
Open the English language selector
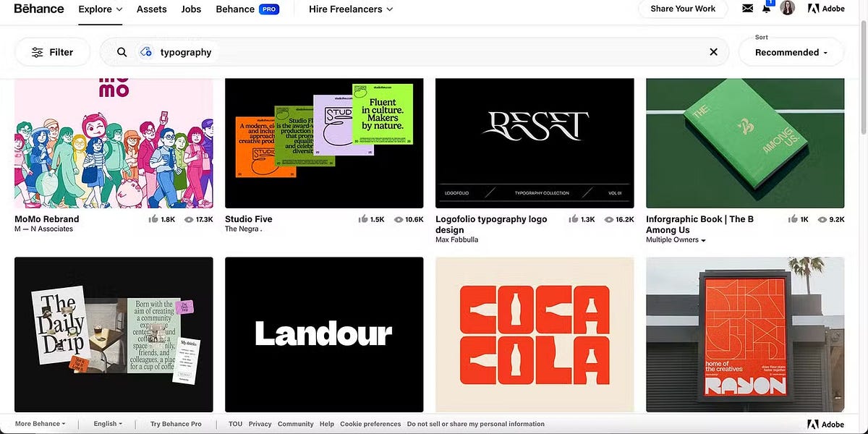108,424
